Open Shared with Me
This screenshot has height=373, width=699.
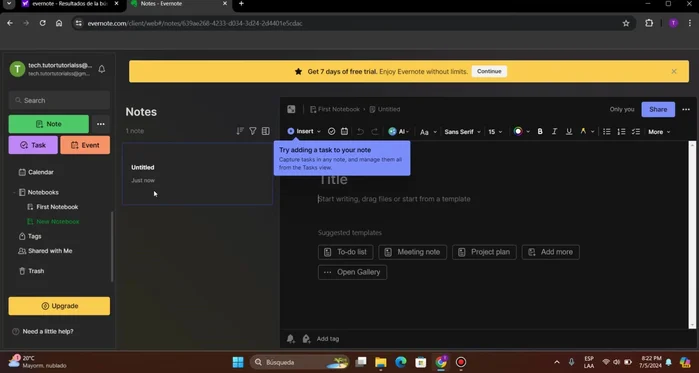tap(45, 251)
